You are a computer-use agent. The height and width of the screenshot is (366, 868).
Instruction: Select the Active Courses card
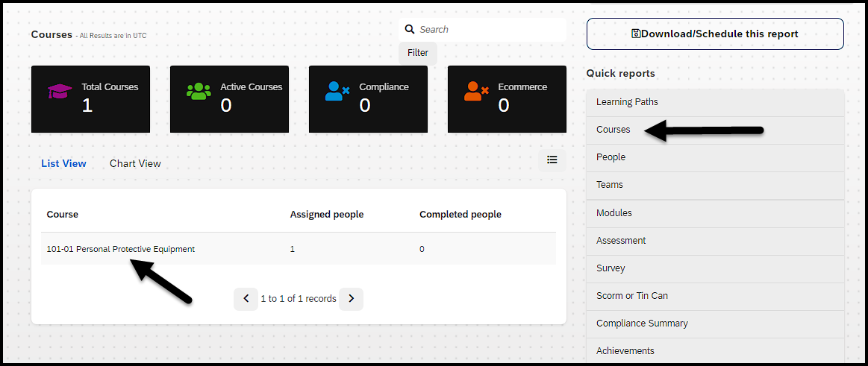[229, 99]
